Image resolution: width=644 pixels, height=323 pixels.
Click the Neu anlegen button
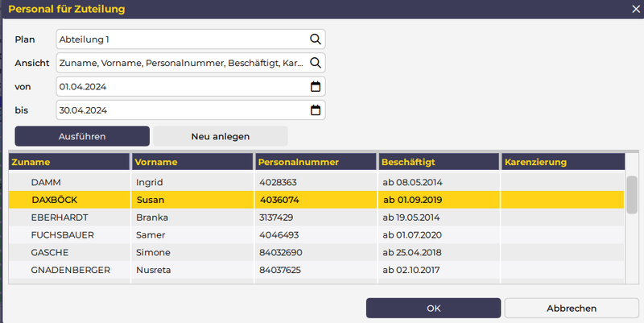(220, 136)
